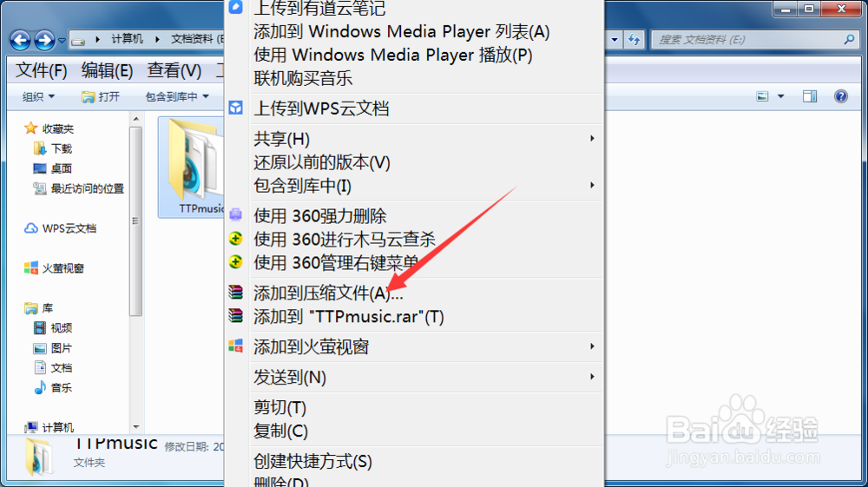Click 360 manage right-click menu icon
Screen dimensions: 868x487
coord(236,262)
